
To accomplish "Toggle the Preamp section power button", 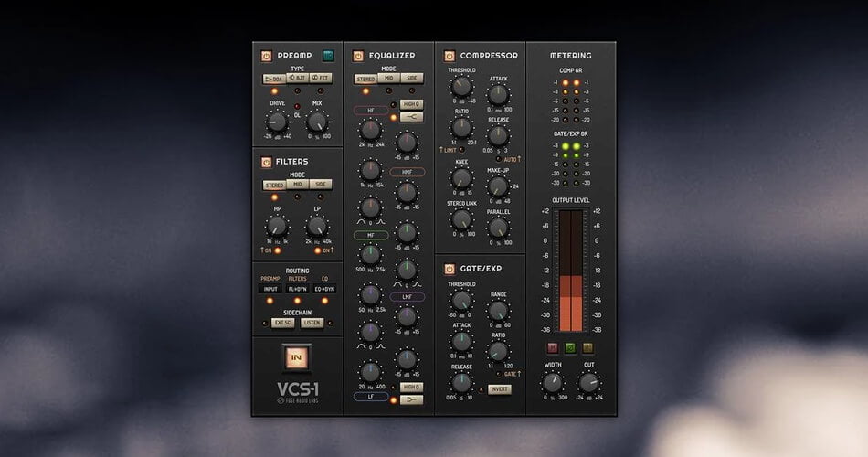I will (266, 56).
